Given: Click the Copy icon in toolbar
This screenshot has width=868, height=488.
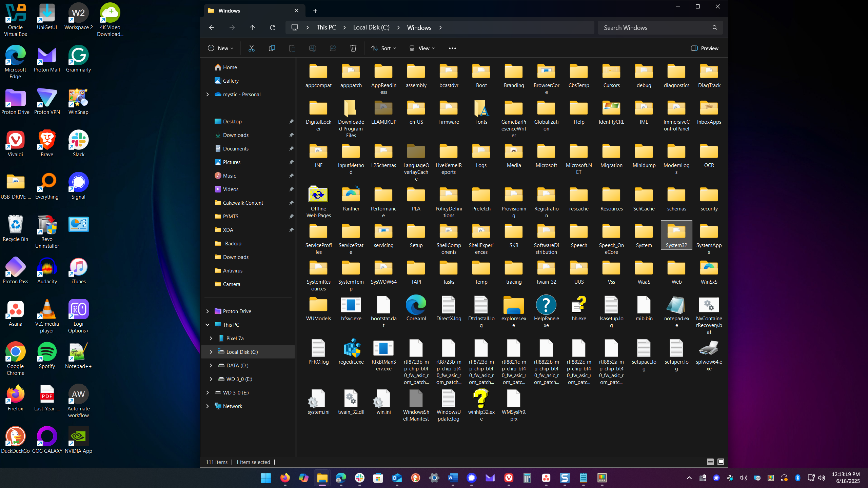Looking at the screenshot, I should coord(272,48).
